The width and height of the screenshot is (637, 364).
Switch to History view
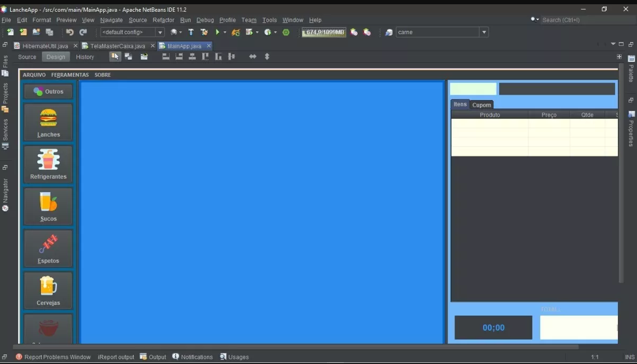click(x=85, y=57)
